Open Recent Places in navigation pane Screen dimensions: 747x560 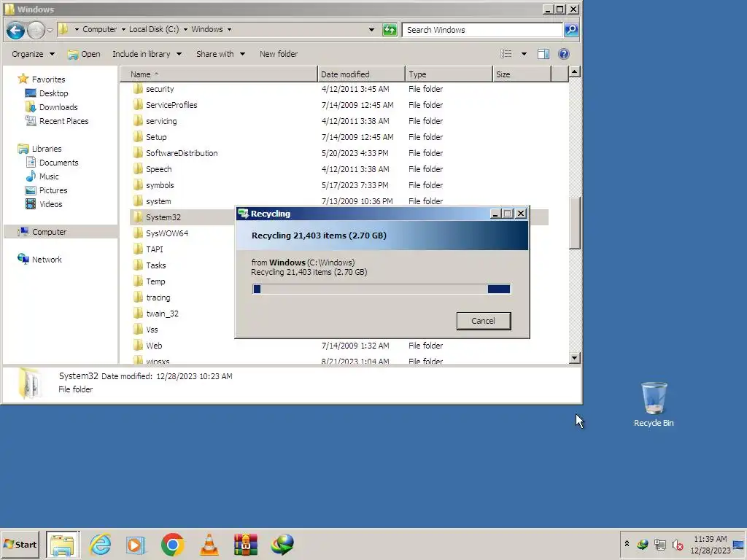[56, 121]
